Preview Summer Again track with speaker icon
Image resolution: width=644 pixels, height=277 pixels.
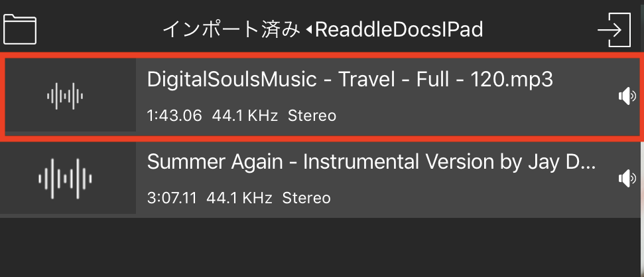click(x=627, y=179)
